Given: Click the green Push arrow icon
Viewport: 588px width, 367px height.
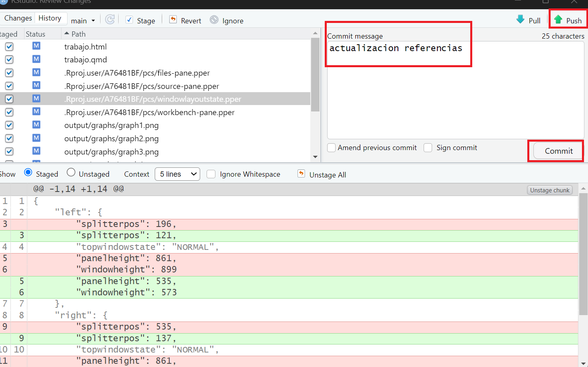Looking at the screenshot, I should pyautogui.click(x=558, y=19).
